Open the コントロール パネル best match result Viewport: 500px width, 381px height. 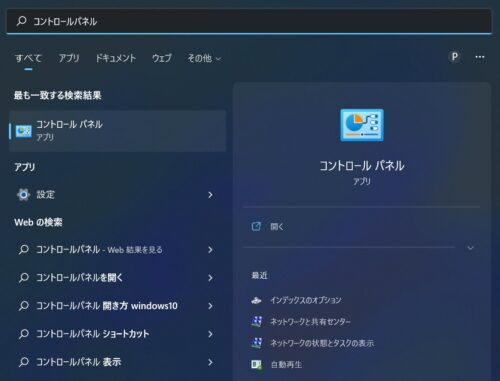tap(118, 131)
